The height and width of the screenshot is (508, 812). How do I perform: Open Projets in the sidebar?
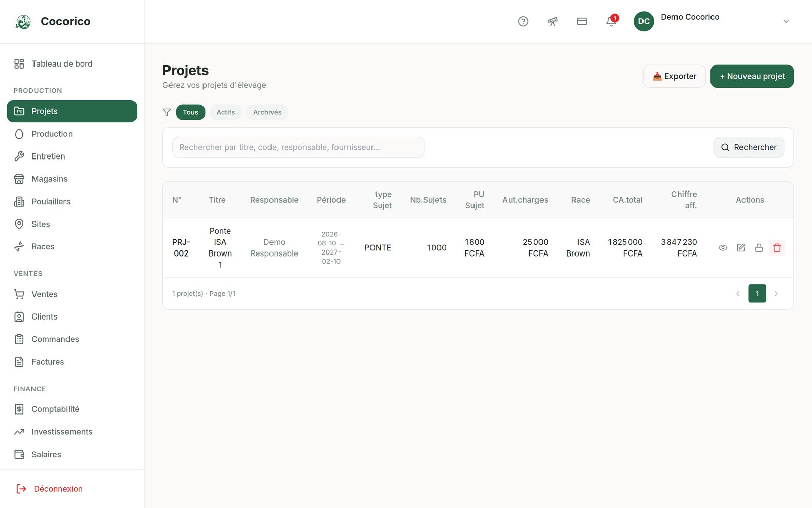click(72, 111)
